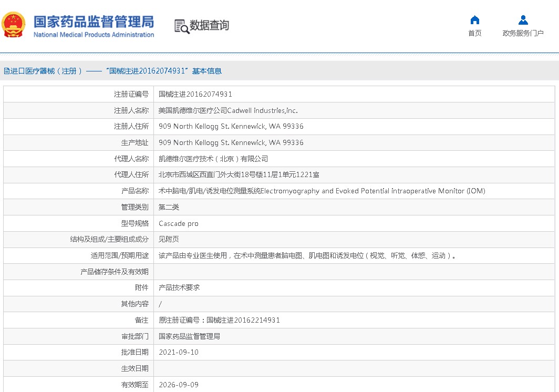Open attachment 产品技术要求
This screenshot has width=559, height=392.
point(179,287)
